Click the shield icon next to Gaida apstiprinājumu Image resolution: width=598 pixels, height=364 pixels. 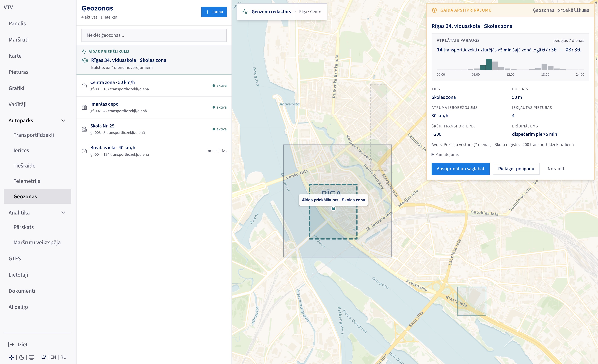tap(434, 10)
